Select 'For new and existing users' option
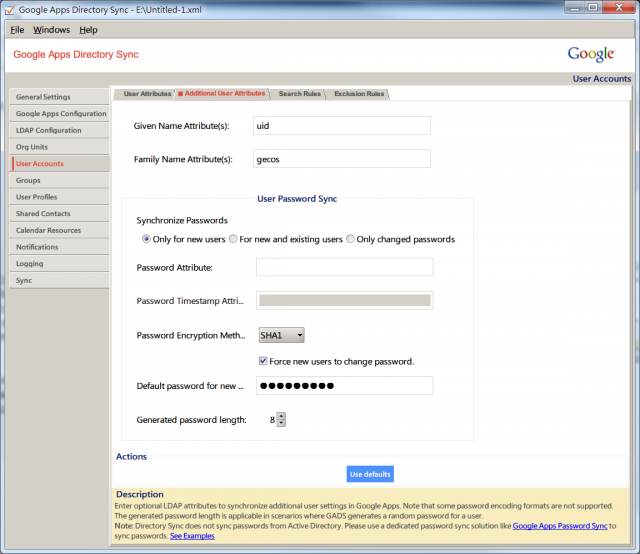Viewport: 640px width, 554px height. point(233,239)
